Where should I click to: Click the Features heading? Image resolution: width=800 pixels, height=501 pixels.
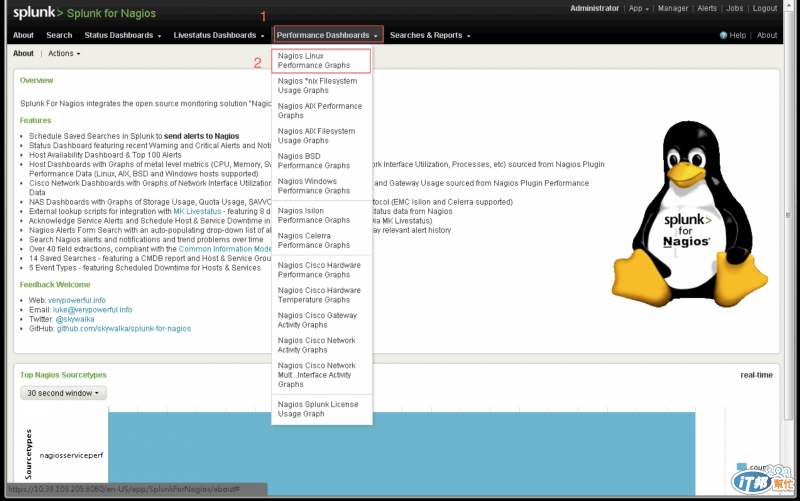click(x=35, y=120)
